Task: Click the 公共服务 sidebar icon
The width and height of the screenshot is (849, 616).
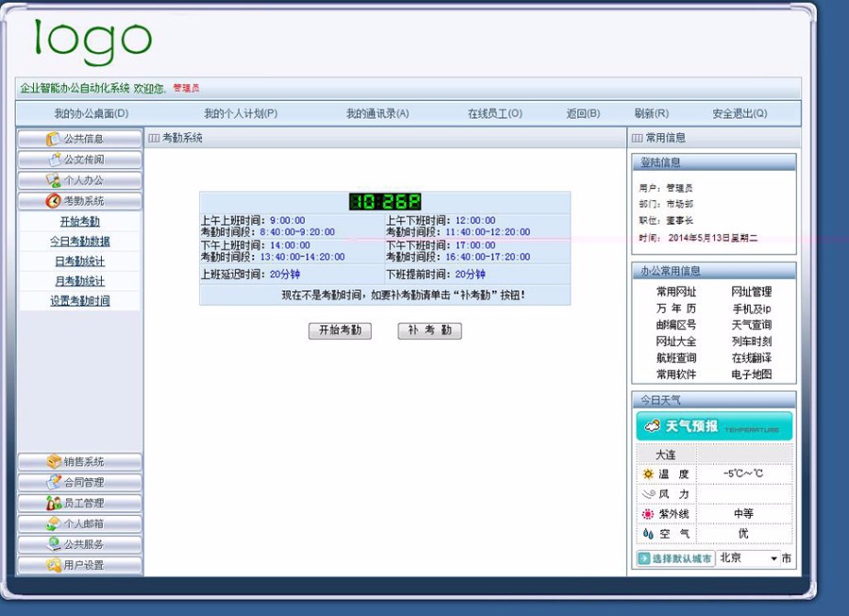Action: (x=54, y=544)
